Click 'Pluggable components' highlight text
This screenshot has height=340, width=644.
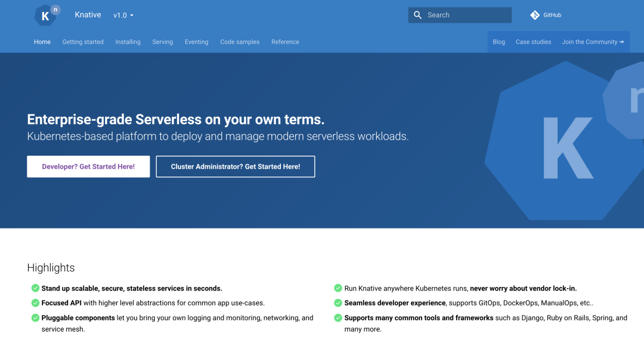78,318
